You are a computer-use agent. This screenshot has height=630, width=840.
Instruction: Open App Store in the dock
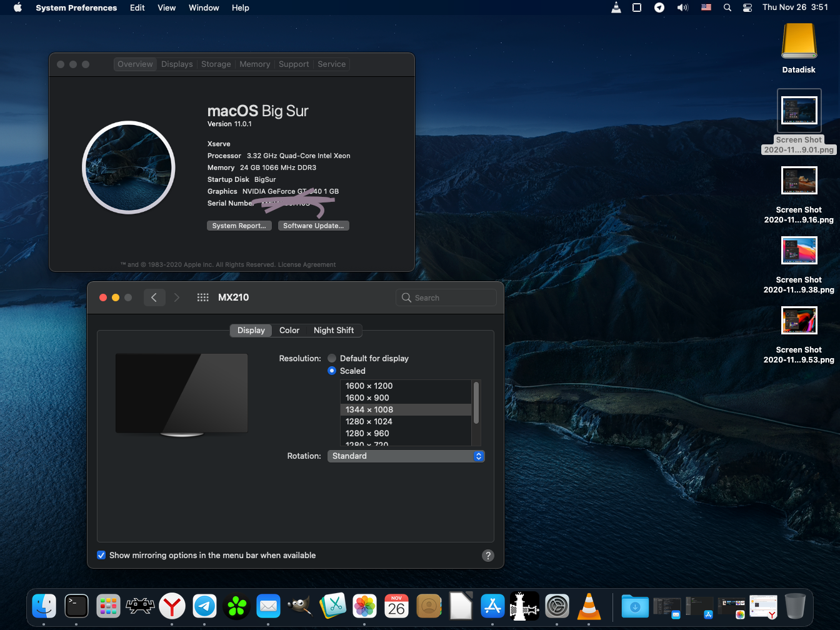tap(492, 606)
